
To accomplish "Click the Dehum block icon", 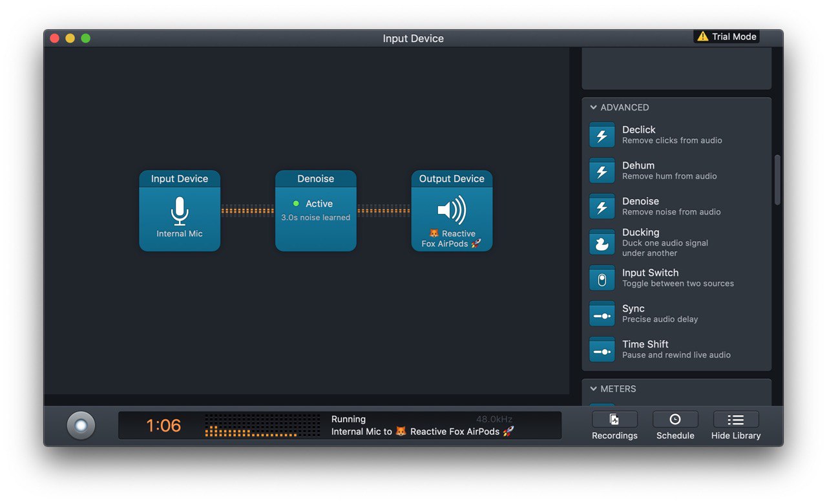I will tap(602, 171).
